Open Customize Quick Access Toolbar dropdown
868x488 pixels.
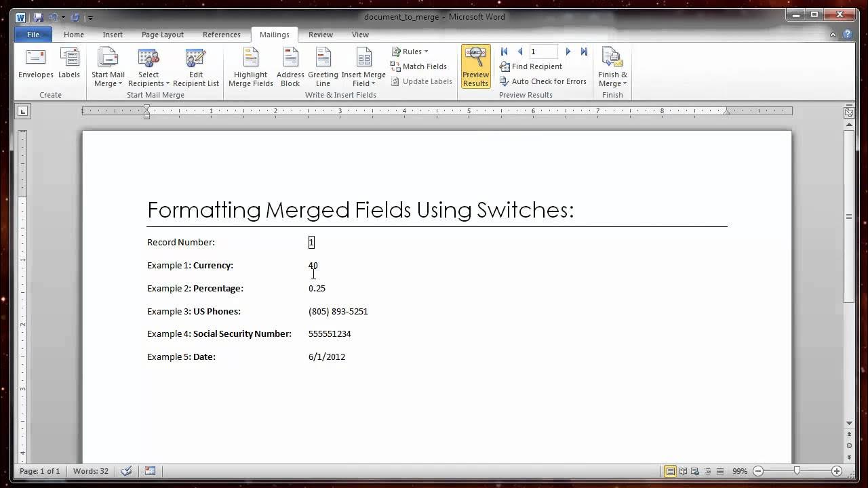(91, 18)
